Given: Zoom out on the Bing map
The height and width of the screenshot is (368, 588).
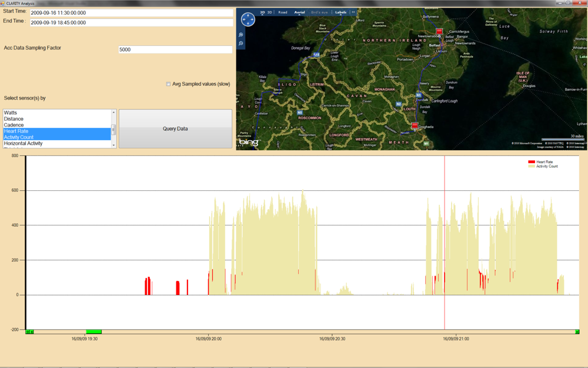Looking at the screenshot, I should click(241, 44).
